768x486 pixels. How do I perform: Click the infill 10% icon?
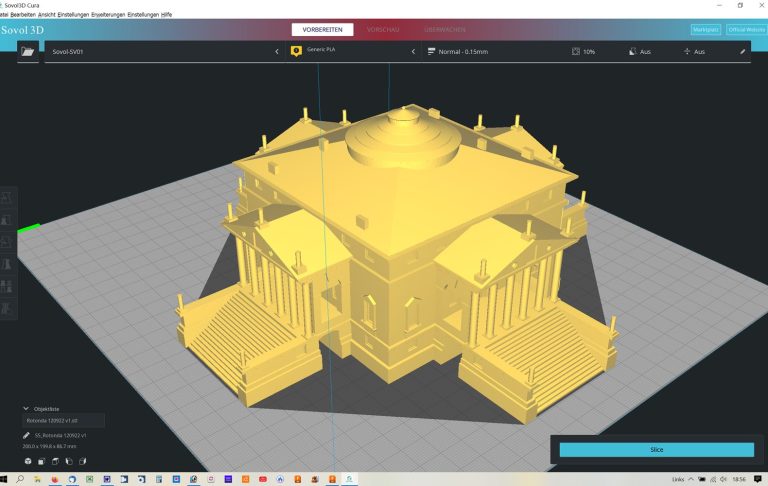pyautogui.click(x=576, y=51)
